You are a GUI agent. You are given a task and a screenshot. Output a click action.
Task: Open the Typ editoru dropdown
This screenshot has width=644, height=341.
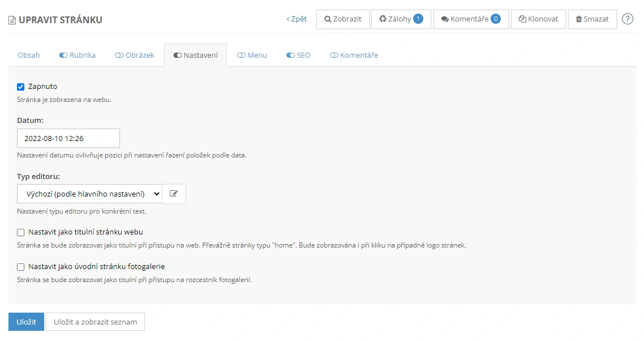pos(89,194)
